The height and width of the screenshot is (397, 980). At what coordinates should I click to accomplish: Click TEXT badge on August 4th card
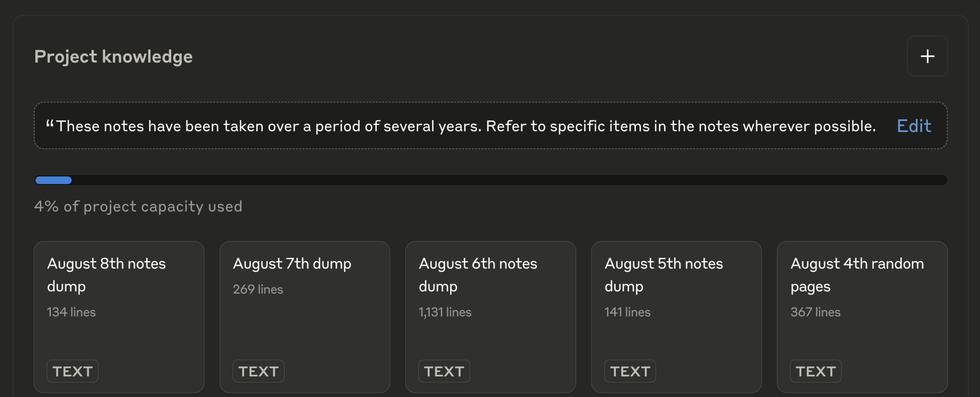pyautogui.click(x=815, y=371)
